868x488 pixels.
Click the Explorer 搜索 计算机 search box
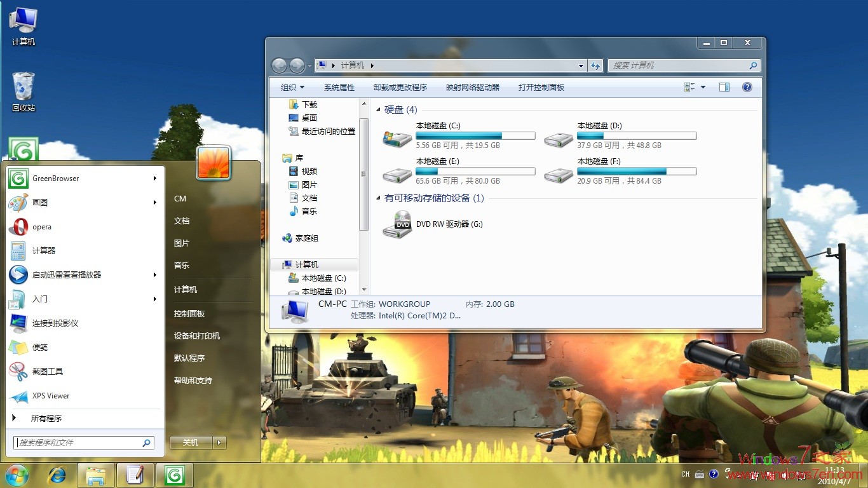684,65
